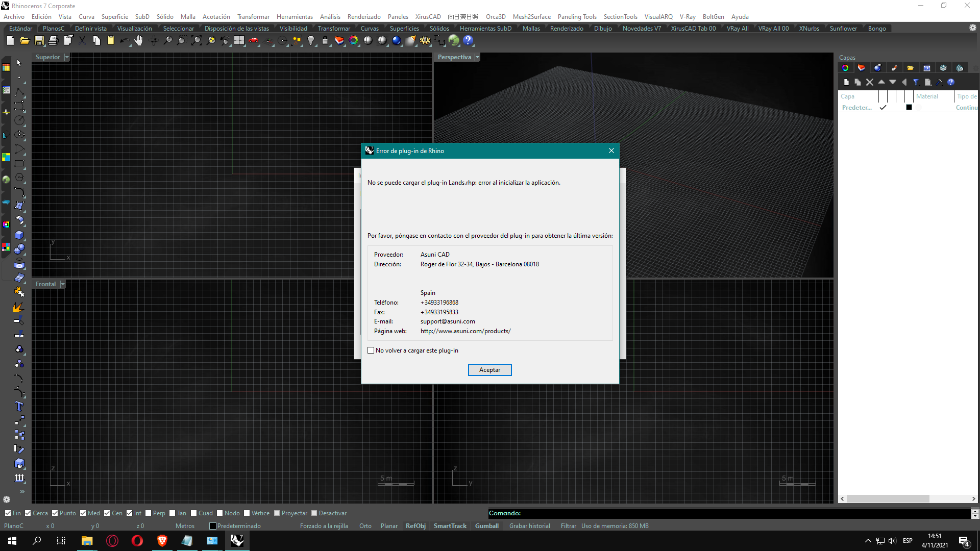The image size is (980, 551).
Task: Click the Options gear icon in toolbar
Action: pos(425,40)
